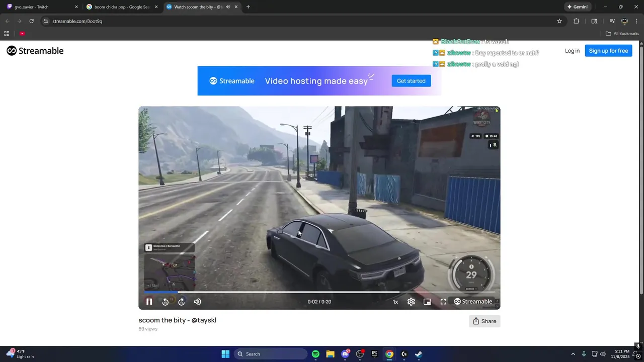Open Steam from taskbar
This screenshot has width=644, height=362.
click(x=419, y=354)
